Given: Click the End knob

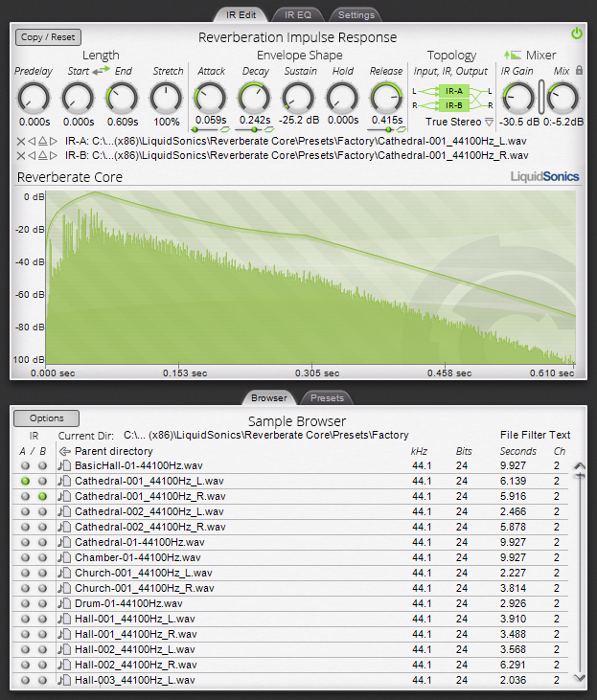Looking at the screenshot, I should coord(122,98).
